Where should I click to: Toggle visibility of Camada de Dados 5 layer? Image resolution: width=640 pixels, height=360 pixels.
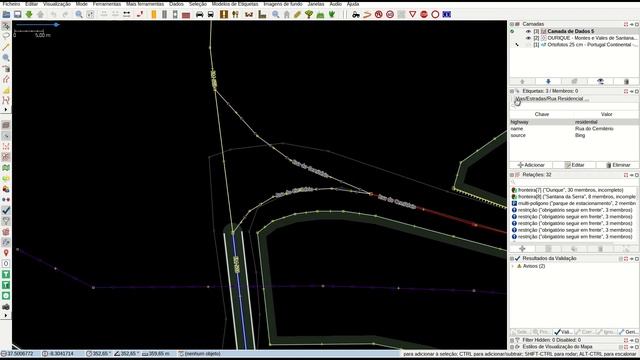pyautogui.click(x=528, y=31)
